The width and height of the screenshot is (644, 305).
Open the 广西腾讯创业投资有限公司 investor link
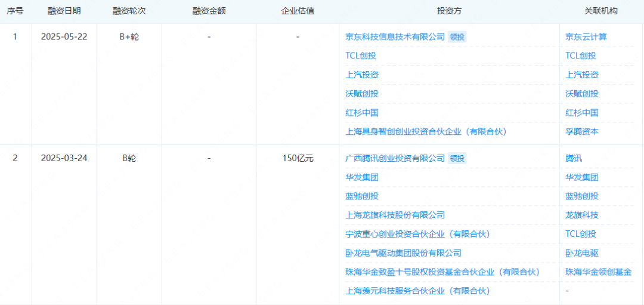coord(395,158)
